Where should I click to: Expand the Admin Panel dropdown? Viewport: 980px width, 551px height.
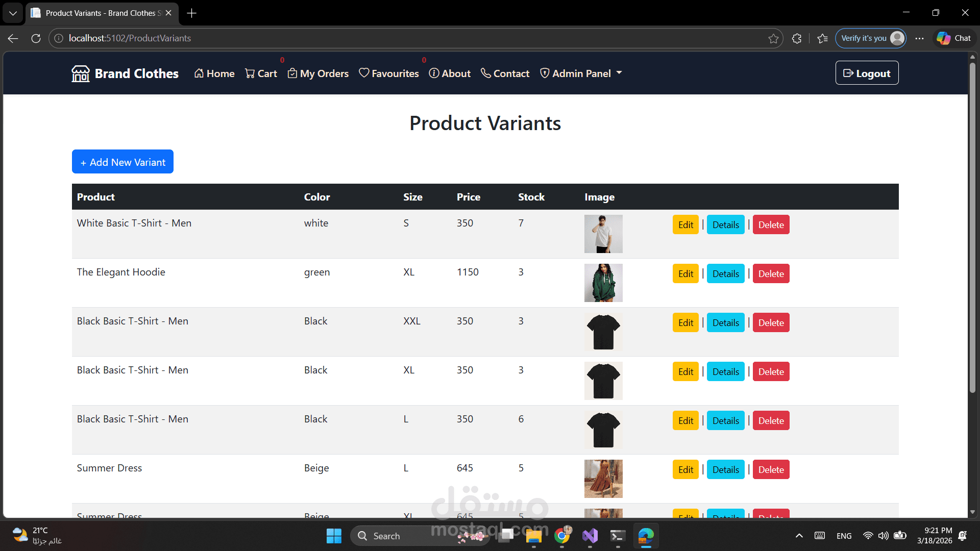point(581,73)
